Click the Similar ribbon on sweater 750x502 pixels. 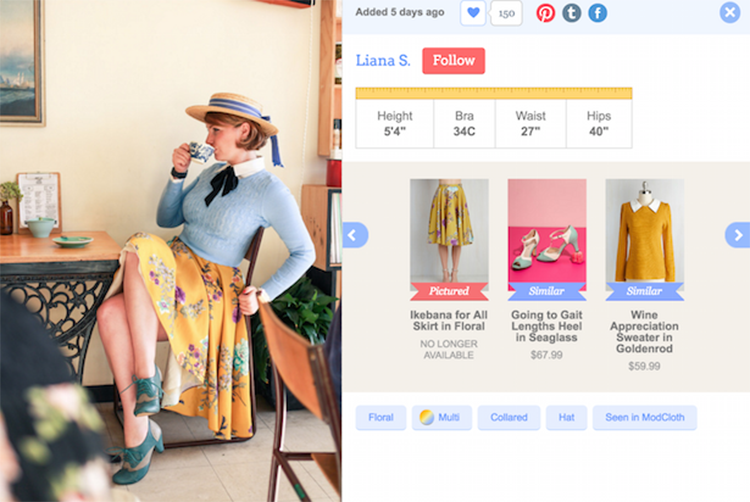(644, 291)
